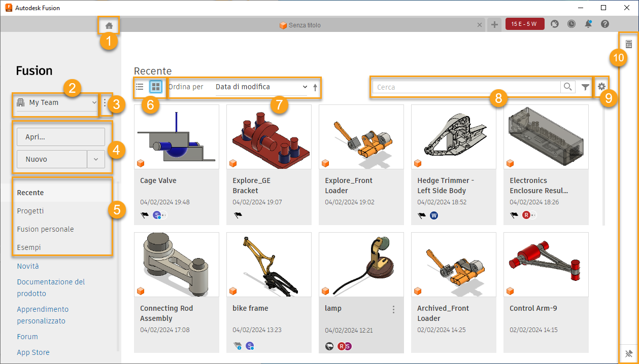Close the Senza titolo tab

pyautogui.click(x=480, y=25)
